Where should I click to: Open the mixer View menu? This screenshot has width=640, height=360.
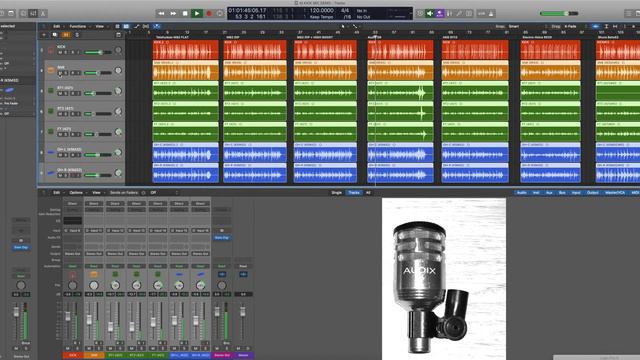[96, 193]
